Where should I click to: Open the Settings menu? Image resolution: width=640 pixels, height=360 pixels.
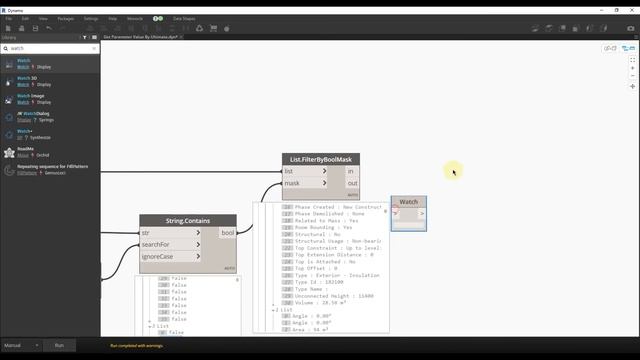(91, 19)
